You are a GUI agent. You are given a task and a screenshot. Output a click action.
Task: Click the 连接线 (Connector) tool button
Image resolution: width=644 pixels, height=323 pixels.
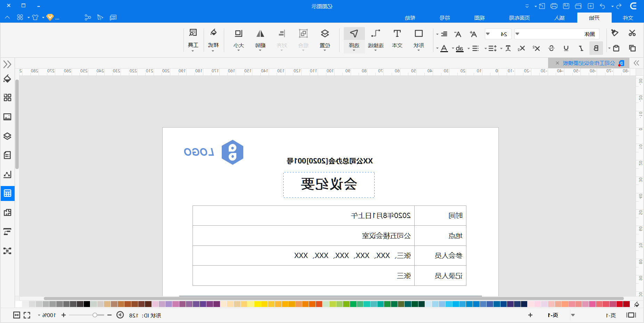376,40
